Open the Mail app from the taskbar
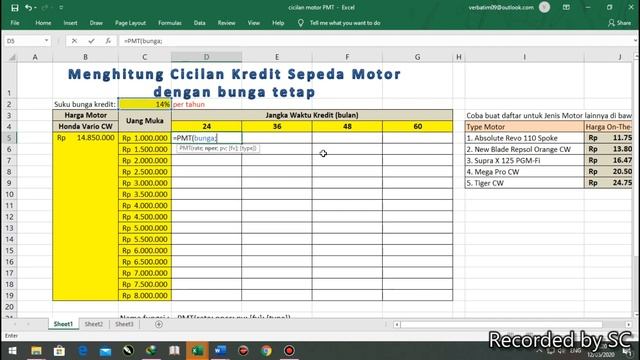The width and height of the screenshot is (640, 360). [105, 351]
